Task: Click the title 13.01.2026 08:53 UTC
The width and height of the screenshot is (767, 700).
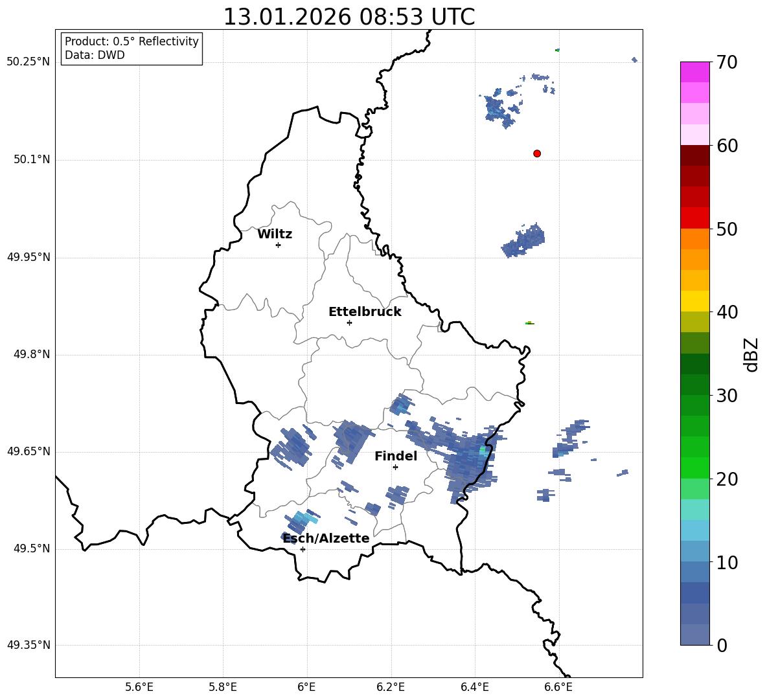Action: (x=349, y=17)
